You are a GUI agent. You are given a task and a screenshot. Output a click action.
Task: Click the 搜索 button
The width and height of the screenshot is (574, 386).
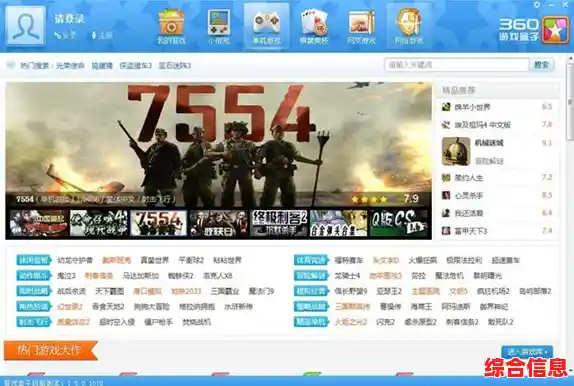(541, 65)
